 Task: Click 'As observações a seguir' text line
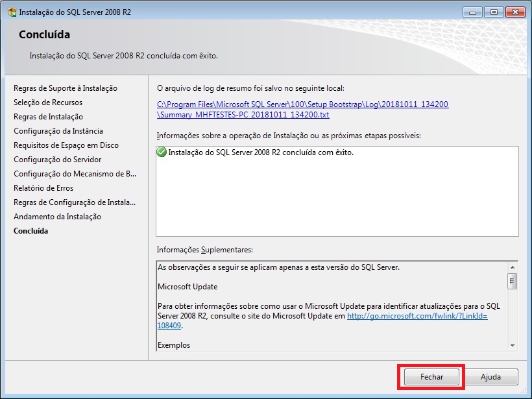[x=278, y=267]
